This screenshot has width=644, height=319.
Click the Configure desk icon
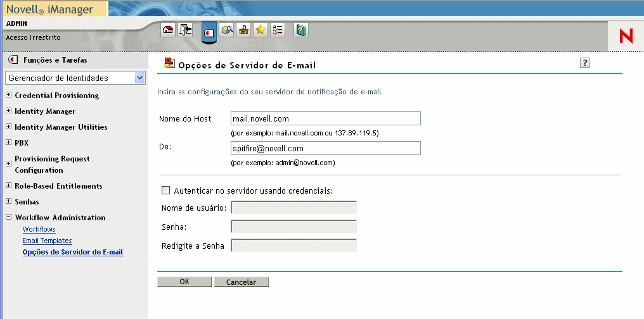point(243,30)
